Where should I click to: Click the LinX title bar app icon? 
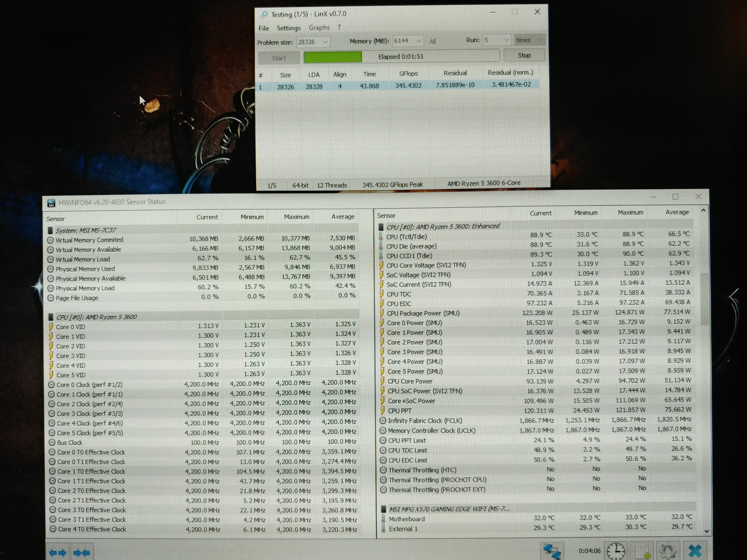pos(264,15)
